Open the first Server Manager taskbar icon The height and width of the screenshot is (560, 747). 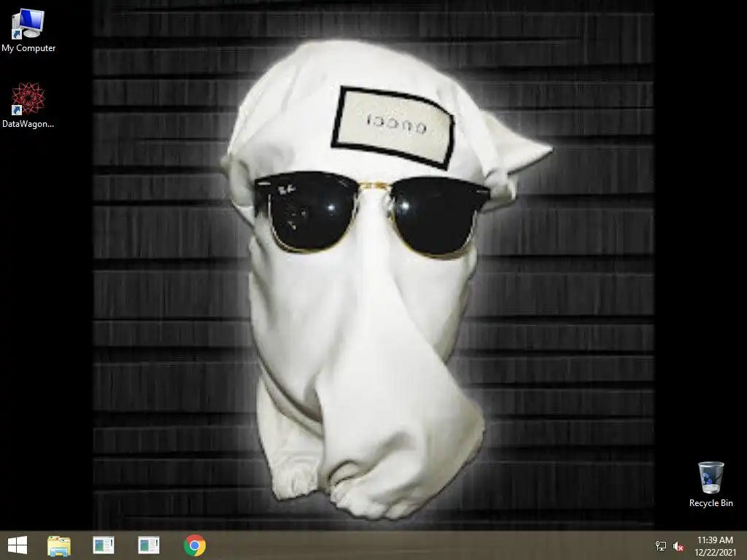tap(104, 545)
